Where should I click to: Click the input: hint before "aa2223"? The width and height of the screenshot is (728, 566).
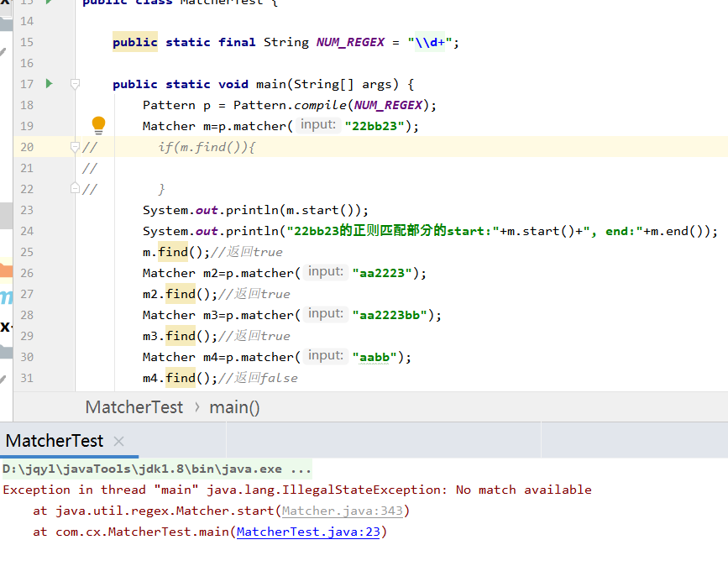coord(326,271)
